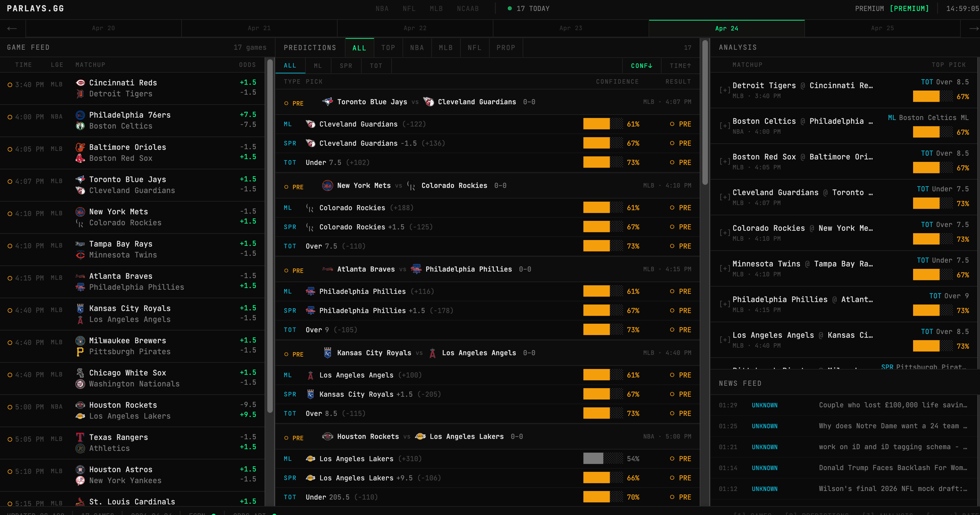This screenshot has width=980, height=515.
Task: Click Toronto Blue Jays logo in predictions header
Action: coord(328,102)
